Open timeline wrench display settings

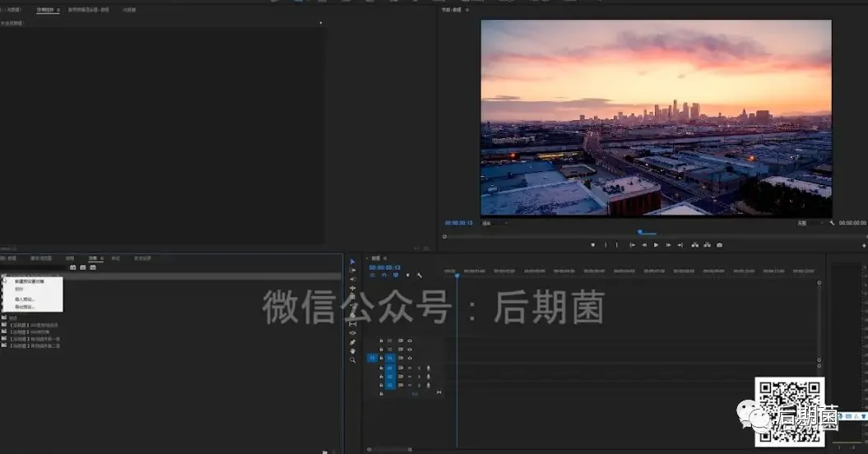(x=419, y=276)
